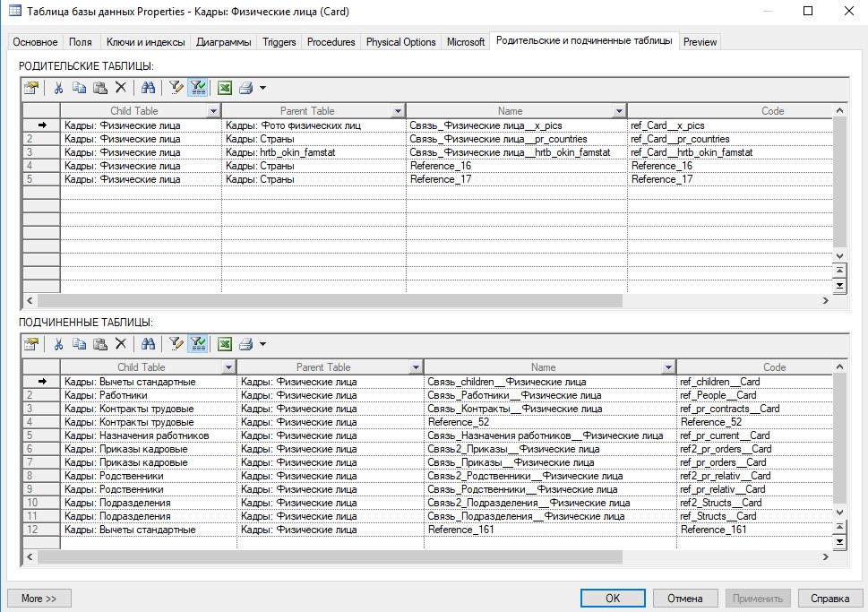Viewport: 868px width, 612px height.
Task: Select the cell 'Связь2_Приказы__Физические лица'
Action: (550, 449)
